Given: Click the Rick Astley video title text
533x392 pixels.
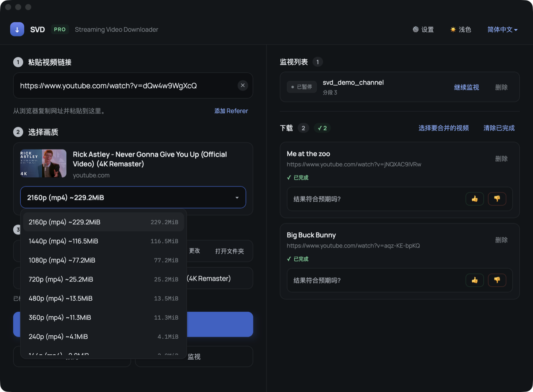Looking at the screenshot, I should tap(150, 159).
